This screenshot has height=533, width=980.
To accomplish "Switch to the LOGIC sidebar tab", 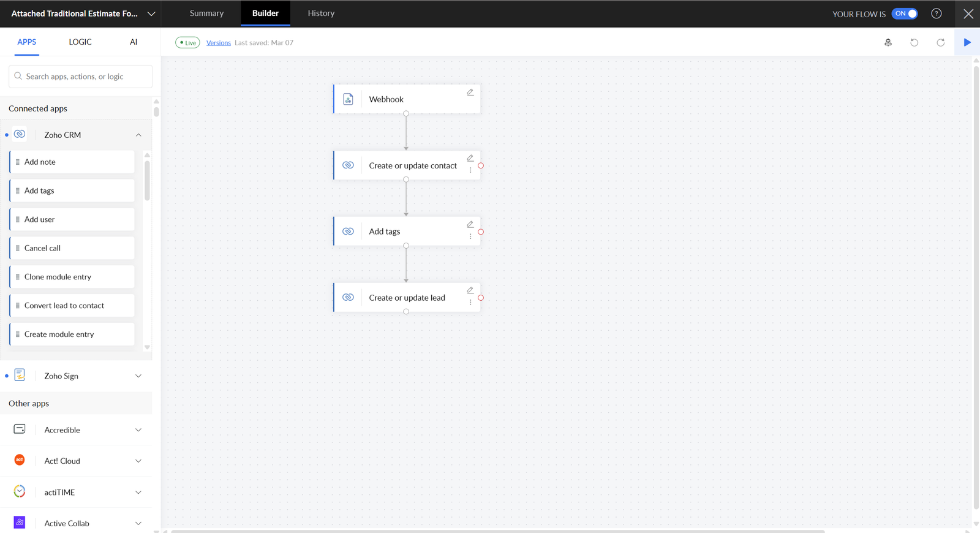I will tap(80, 42).
